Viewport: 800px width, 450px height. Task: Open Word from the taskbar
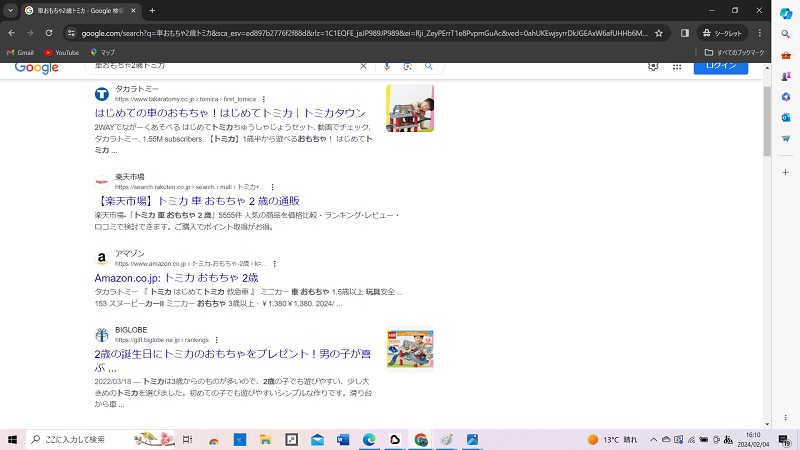(343, 439)
